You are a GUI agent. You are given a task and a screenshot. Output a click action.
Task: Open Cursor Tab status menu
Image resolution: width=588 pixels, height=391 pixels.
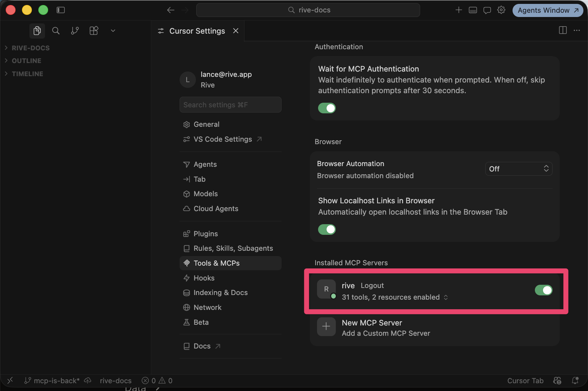[x=525, y=381]
